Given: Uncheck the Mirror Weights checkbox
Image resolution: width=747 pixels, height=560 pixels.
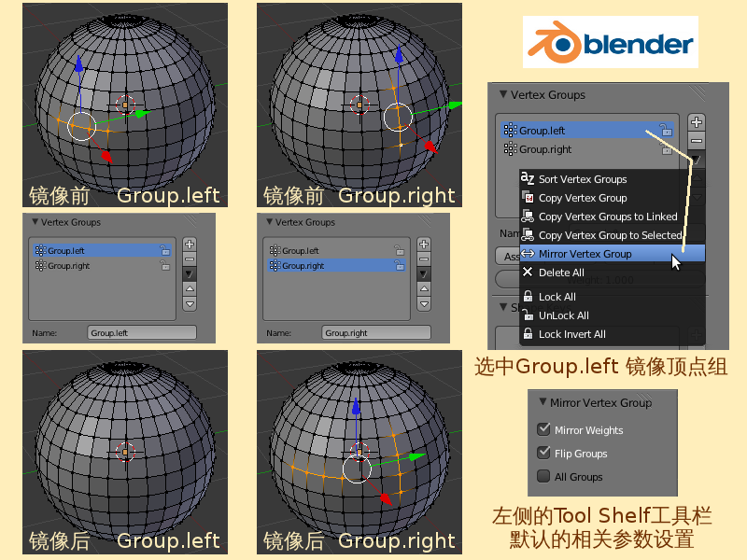Looking at the screenshot, I should (x=543, y=429).
